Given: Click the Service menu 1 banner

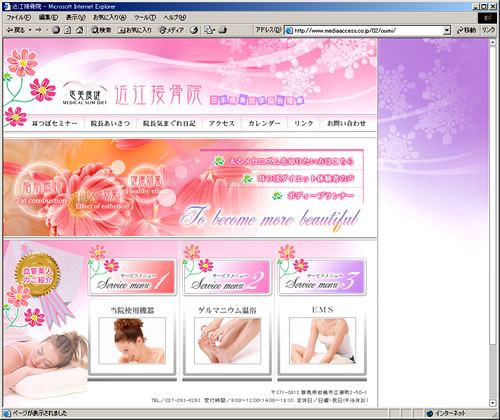Looking at the screenshot, I should point(132,277).
